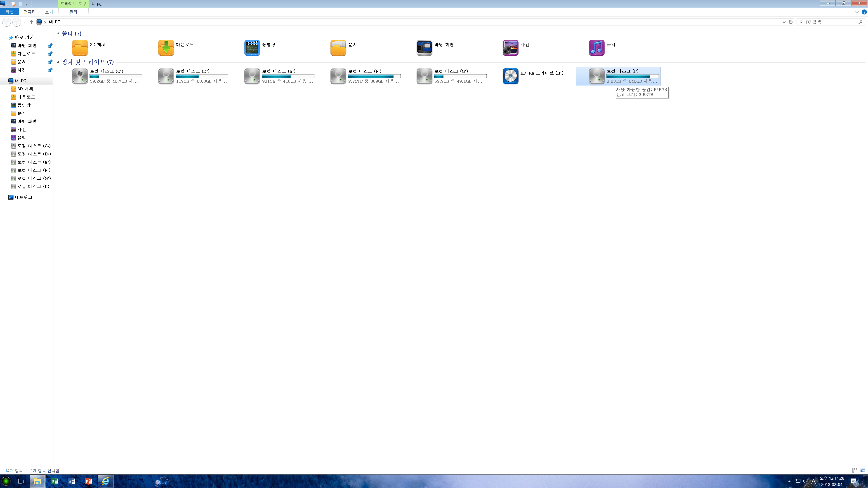
Task: Select 로컬 디스크 (F:) drive icon
Action: tap(338, 76)
